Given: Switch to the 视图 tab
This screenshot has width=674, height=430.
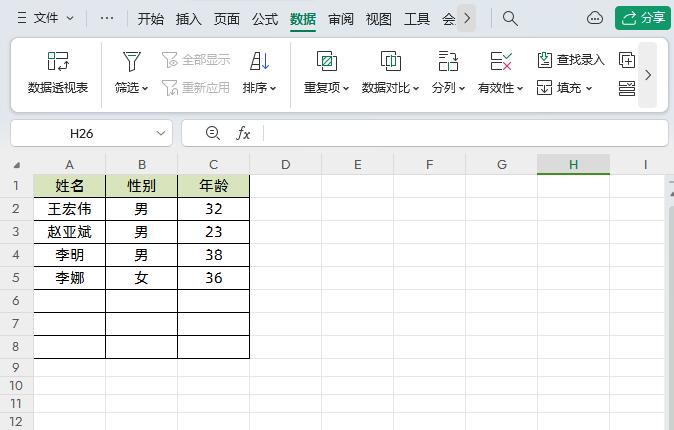Looking at the screenshot, I should (x=379, y=19).
